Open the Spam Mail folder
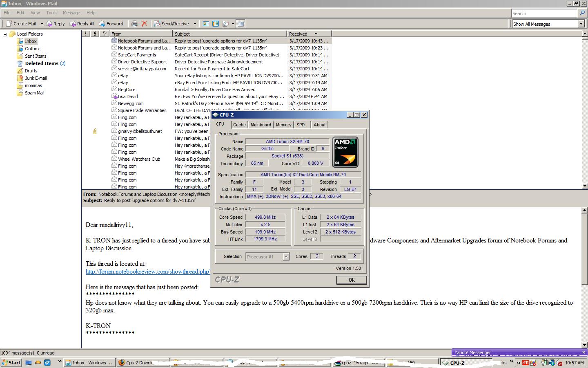 click(34, 93)
